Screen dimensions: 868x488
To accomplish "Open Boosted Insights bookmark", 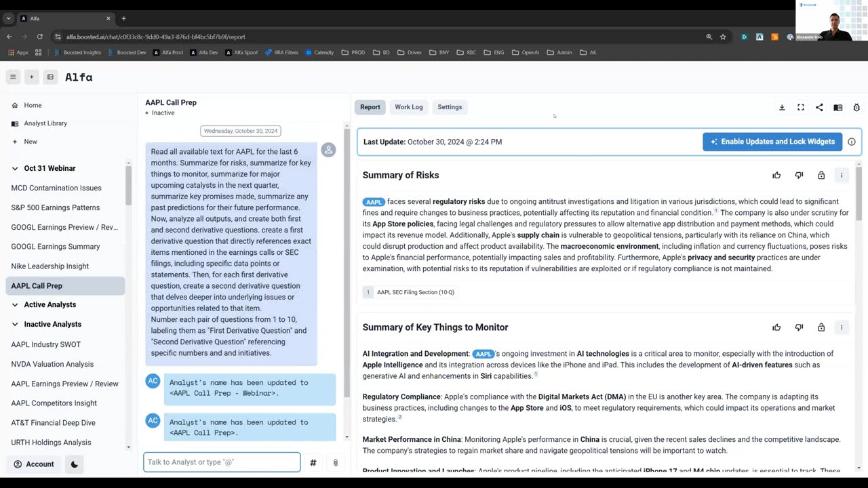I will [78, 52].
